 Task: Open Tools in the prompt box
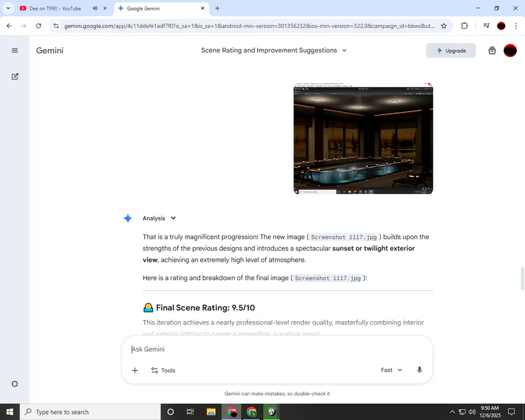click(x=163, y=370)
